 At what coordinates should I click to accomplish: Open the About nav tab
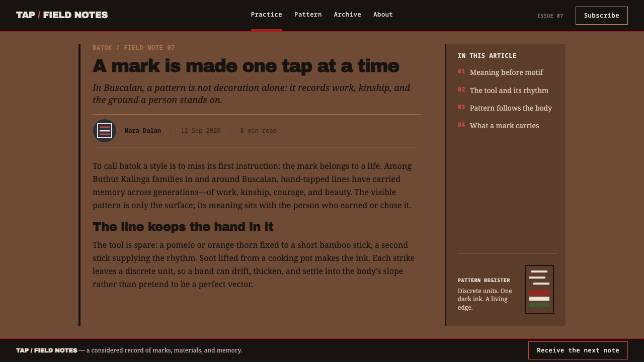383,15
